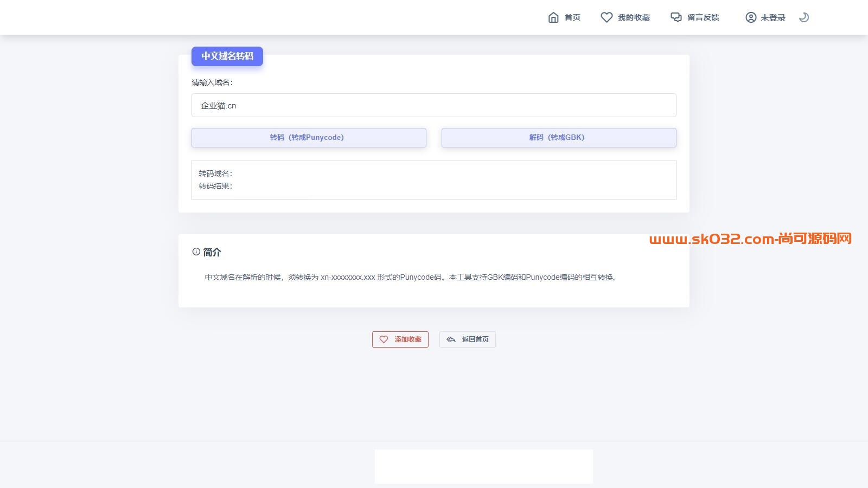Click the chat bubble icon for 留言反馈

[676, 17]
